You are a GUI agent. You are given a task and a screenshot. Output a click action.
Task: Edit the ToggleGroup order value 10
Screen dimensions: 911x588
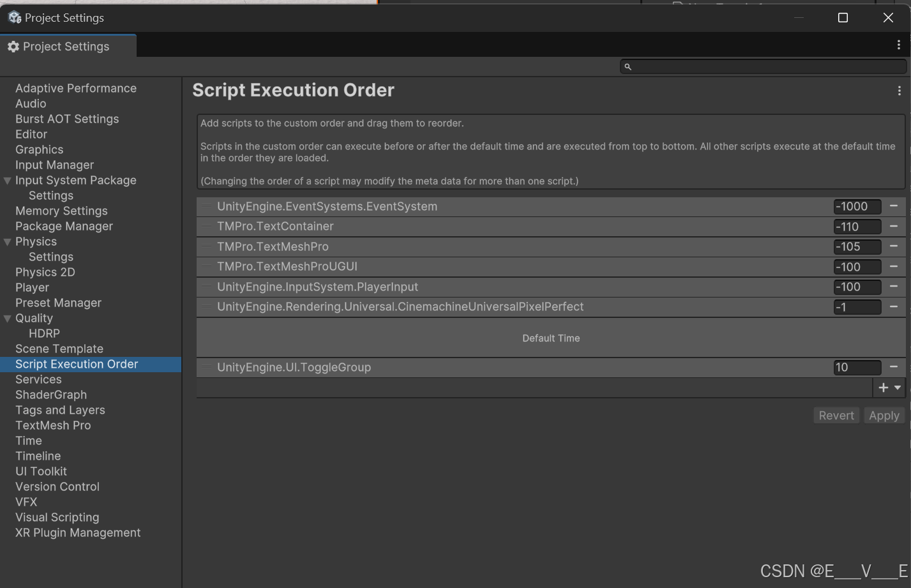pyautogui.click(x=857, y=367)
